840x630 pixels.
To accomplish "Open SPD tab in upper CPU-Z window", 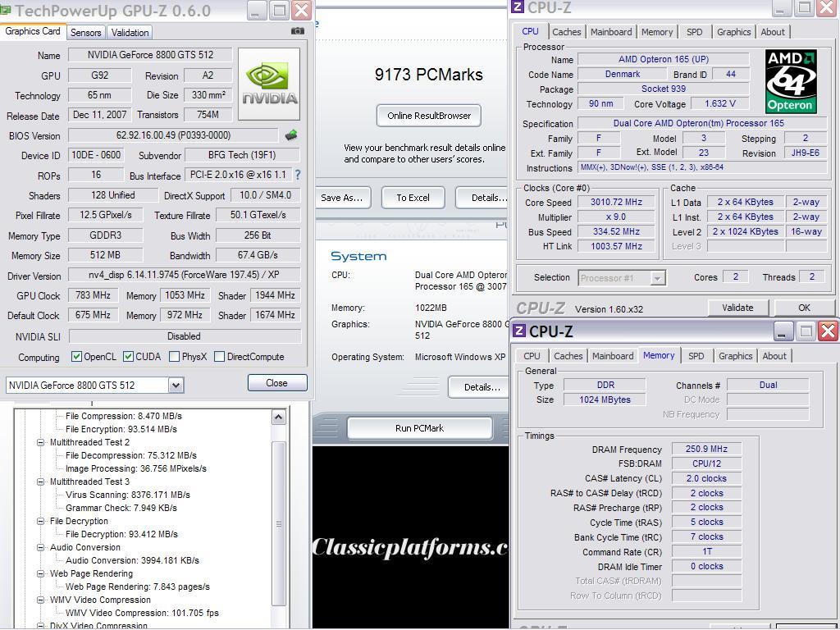I will (694, 32).
